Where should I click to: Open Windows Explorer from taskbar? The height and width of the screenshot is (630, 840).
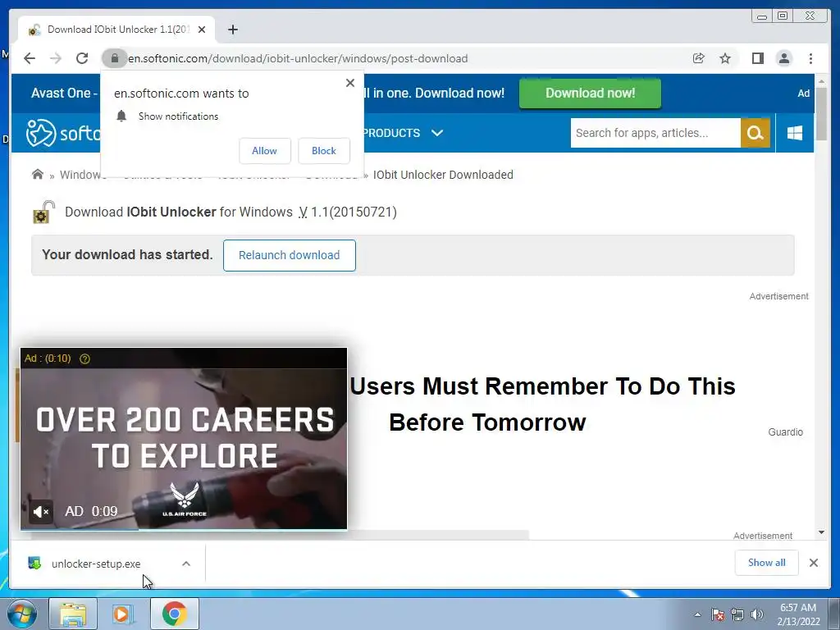73,614
